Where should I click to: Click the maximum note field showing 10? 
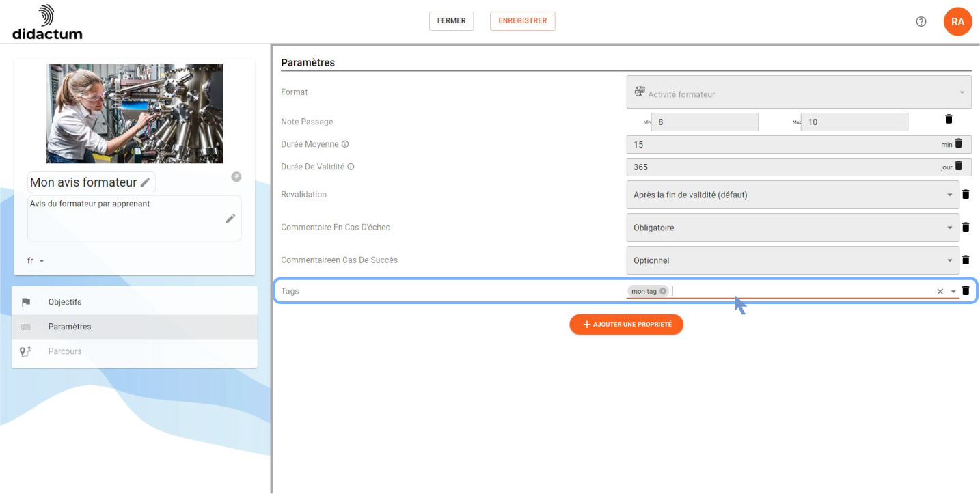tap(854, 122)
